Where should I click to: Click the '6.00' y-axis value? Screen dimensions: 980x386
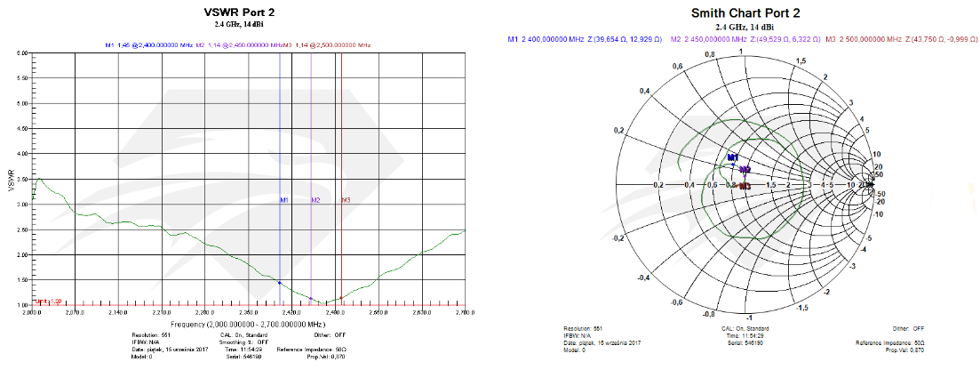point(24,53)
